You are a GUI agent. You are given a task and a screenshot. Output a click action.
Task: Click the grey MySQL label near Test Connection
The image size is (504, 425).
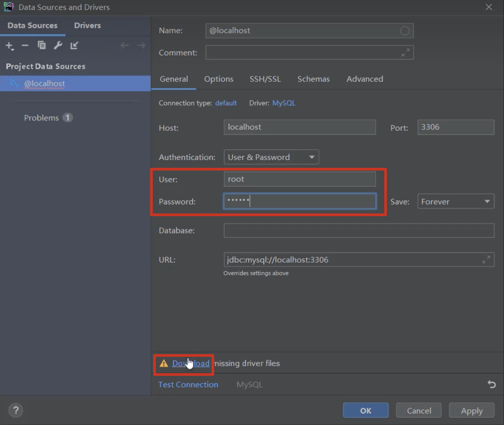249,385
